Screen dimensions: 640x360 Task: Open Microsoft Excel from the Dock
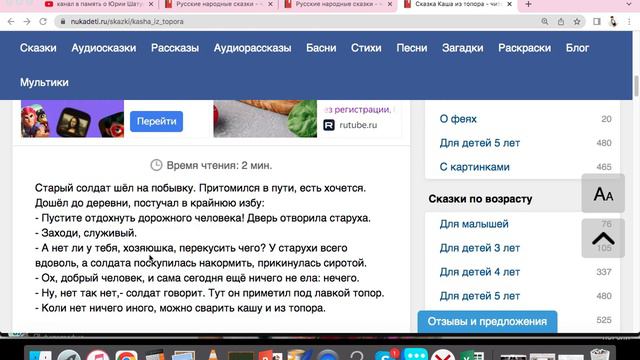click(x=473, y=356)
